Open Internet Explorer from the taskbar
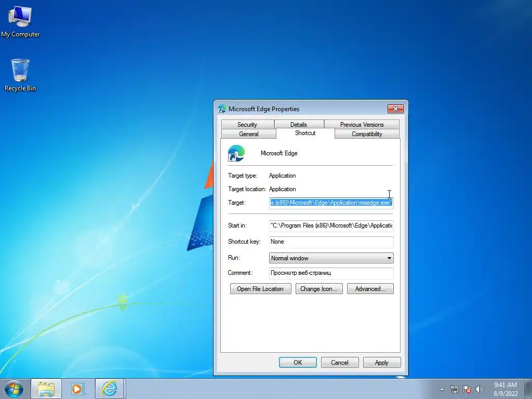This screenshot has height=399, width=532. pyautogui.click(x=109, y=389)
